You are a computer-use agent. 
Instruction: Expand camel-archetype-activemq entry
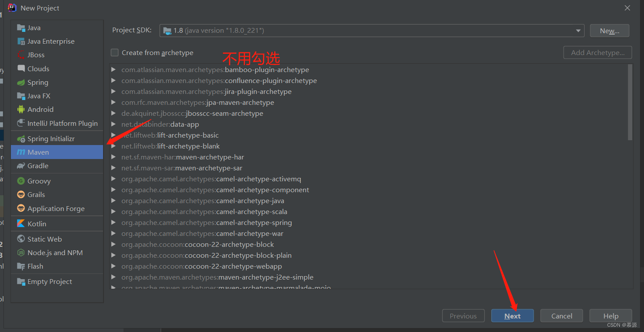coord(114,179)
